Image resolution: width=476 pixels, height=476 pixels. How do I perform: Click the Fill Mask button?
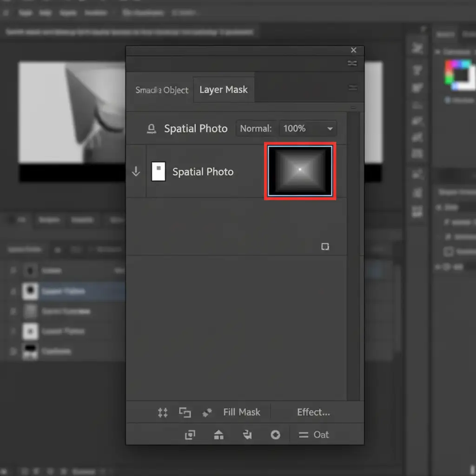242,412
